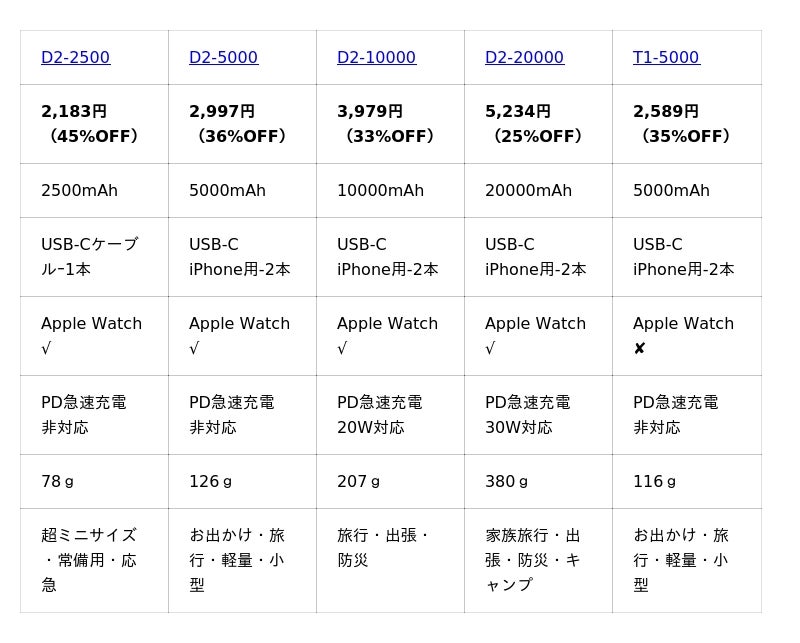Screen dimensions: 800x643
Task: Click the PD急速充電 30W対応 cell
Action: point(527,415)
